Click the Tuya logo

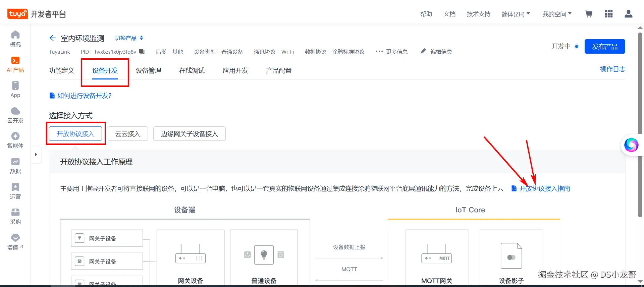(x=18, y=14)
